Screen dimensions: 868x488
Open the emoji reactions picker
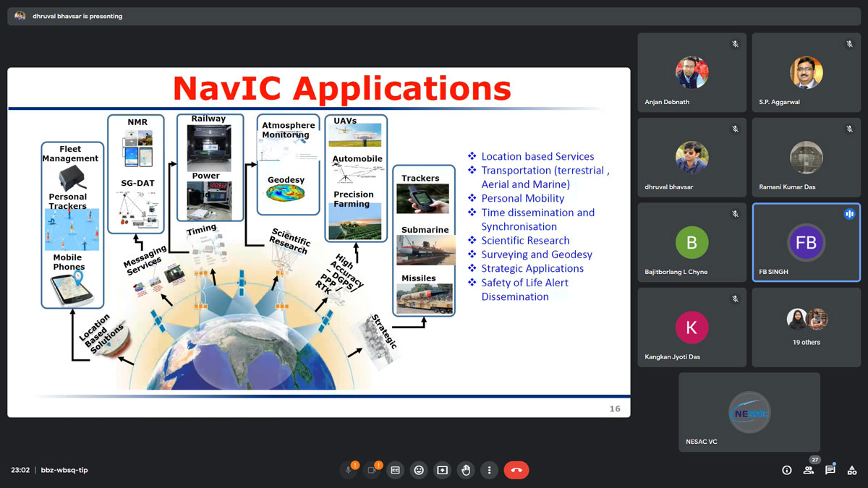(419, 470)
